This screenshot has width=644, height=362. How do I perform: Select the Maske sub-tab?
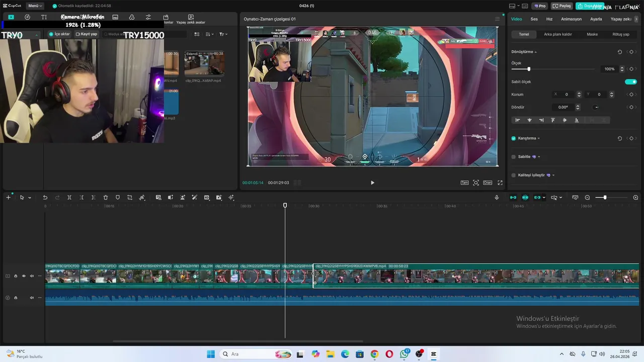pyautogui.click(x=592, y=34)
